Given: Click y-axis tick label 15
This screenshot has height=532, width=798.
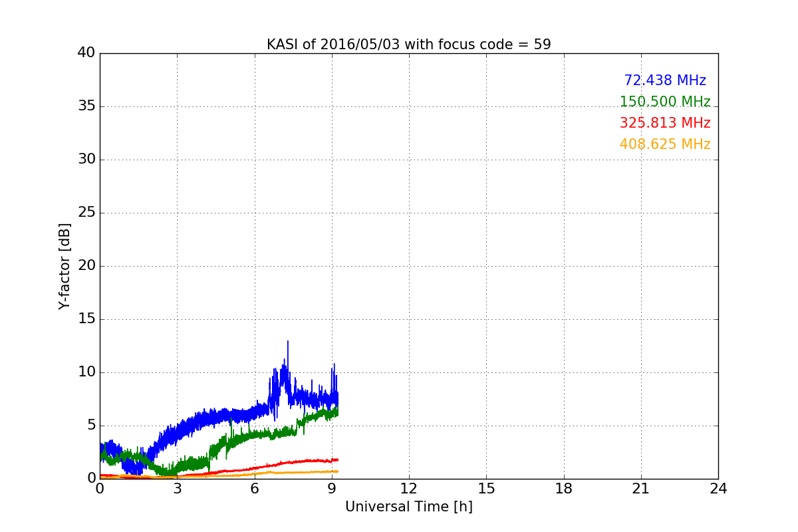Looking at the screenshot, I should pyautogui.click(x=86, y=319).
